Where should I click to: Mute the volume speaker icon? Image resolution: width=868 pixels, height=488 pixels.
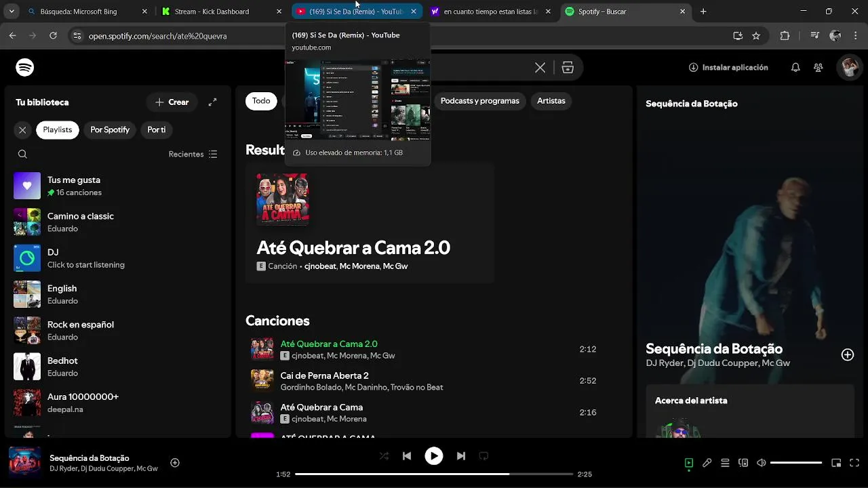pos(762,463)
